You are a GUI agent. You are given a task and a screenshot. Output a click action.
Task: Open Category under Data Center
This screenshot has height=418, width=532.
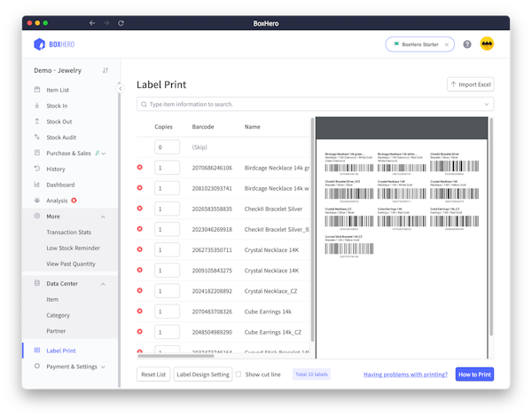pyautogui.click(x=58, y=315)
